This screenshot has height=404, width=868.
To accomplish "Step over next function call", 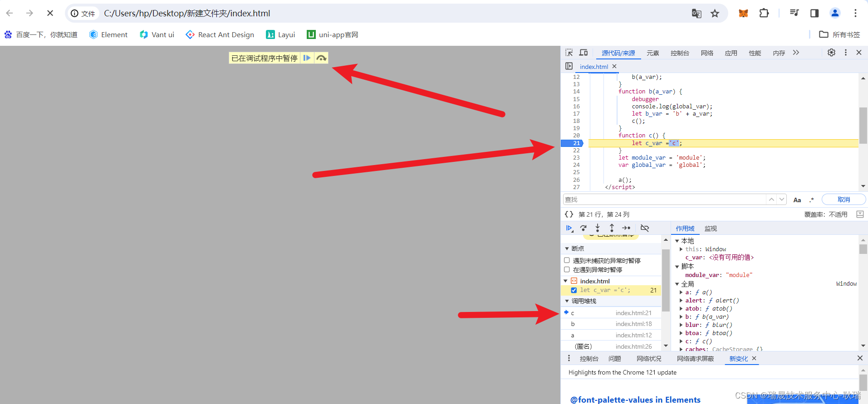I will 584,228.
